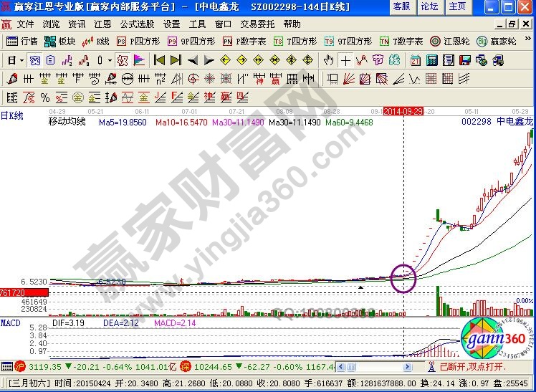Toggle the crosshair cursor tool

[x=346, y=60]
